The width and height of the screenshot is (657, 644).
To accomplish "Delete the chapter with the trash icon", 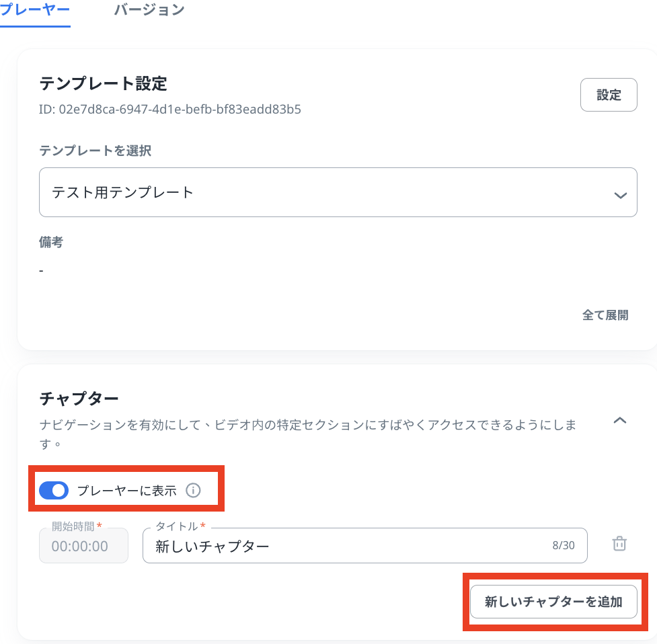I will (x=619, y=545).
